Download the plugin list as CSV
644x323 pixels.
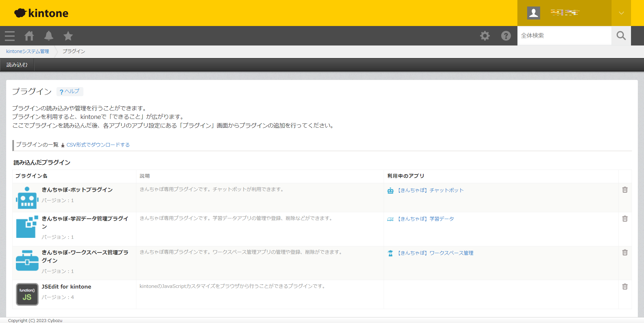(98, 145)
